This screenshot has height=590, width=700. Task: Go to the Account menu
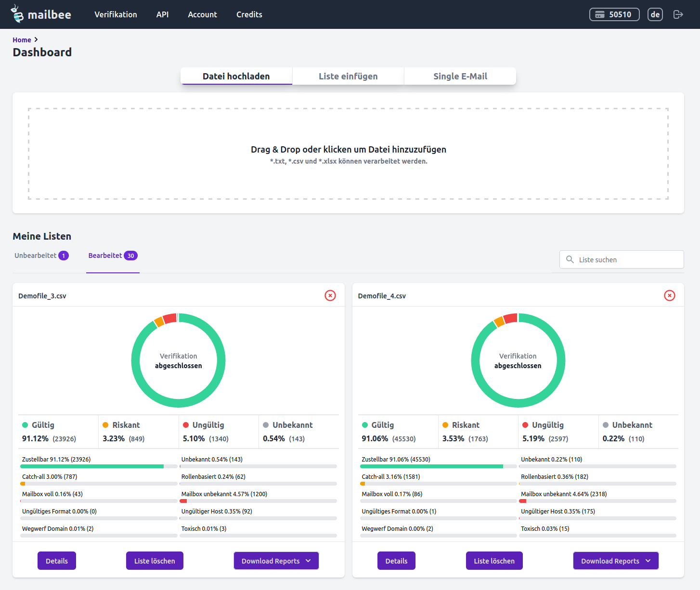pos(203,14)
